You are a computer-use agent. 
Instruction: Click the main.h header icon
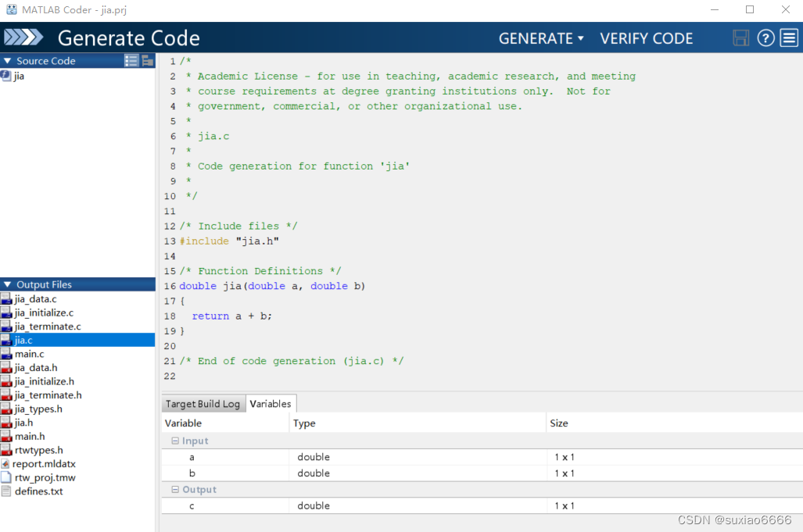click(6, 437)
